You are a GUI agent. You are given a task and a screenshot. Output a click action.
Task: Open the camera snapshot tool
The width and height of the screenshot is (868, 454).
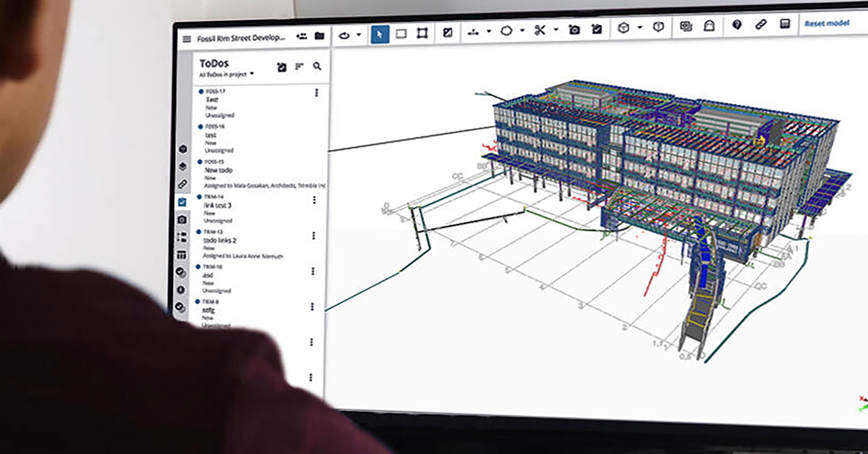[574, 29]
